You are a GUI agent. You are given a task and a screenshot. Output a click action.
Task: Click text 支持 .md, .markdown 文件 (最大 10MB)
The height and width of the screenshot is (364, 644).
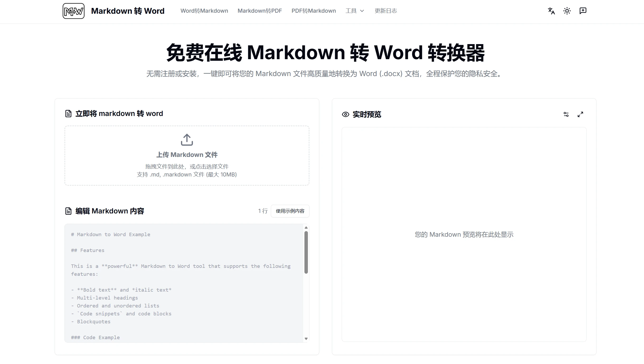coord(187,175)
